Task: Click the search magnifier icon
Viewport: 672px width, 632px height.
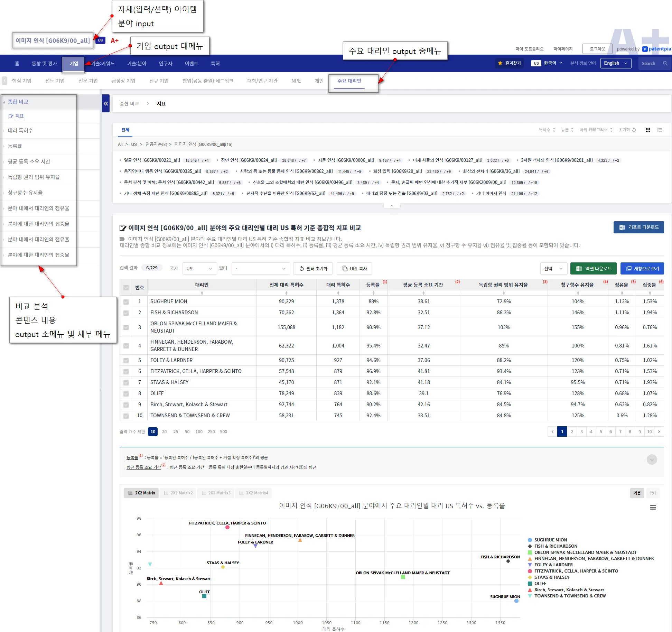Action: tap(665, 63)
